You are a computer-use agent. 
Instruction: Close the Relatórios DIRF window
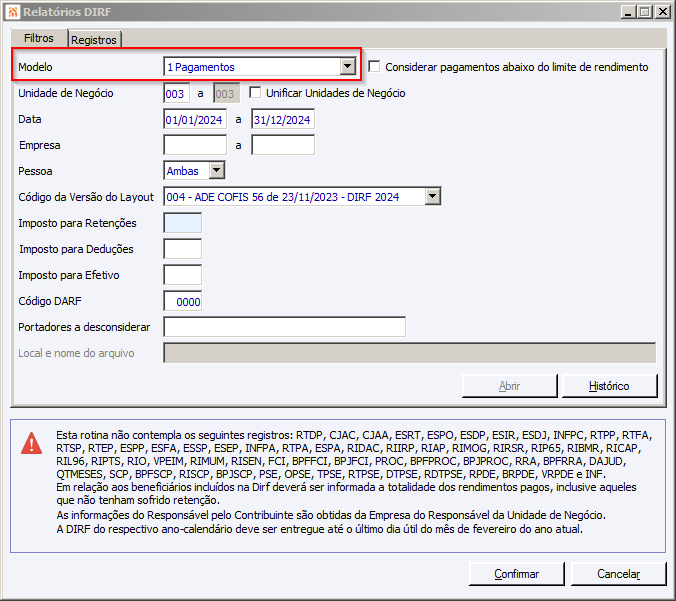(x=662, y=12)
